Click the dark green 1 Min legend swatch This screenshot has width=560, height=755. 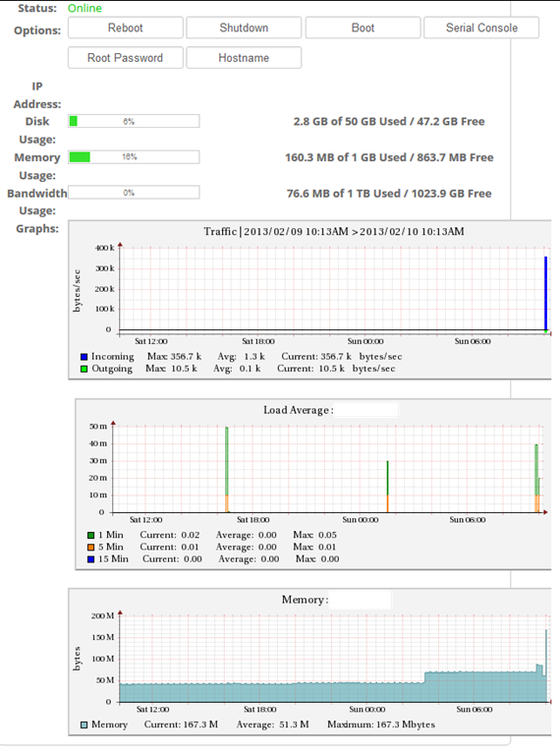pos(91,535)
